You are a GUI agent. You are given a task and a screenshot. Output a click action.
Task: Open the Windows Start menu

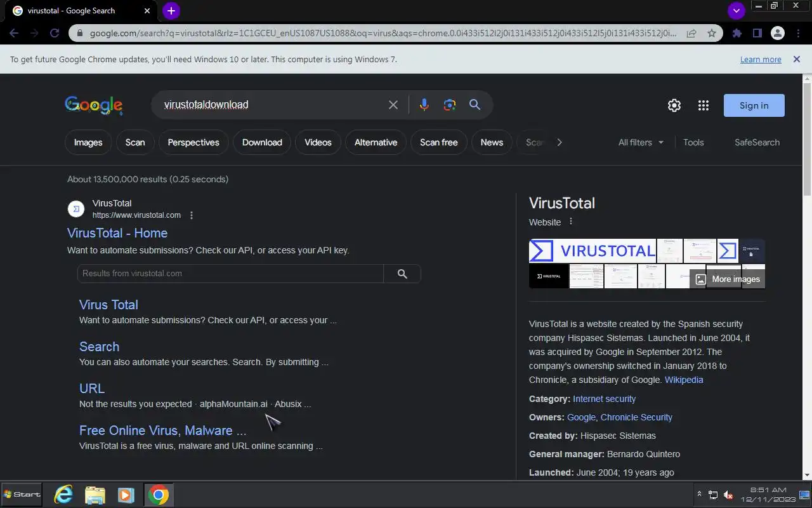pyautogui.click(x=22, y=494)
